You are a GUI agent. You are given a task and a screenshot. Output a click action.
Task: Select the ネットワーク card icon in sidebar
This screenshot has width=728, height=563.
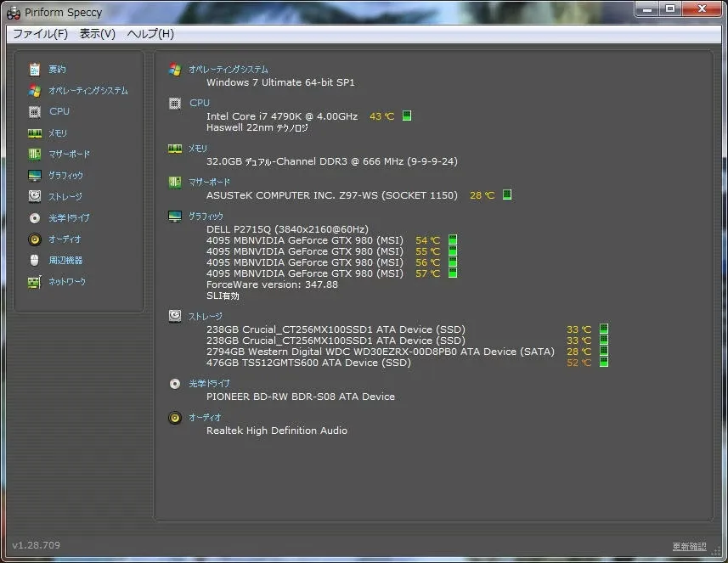click(35, 282)
